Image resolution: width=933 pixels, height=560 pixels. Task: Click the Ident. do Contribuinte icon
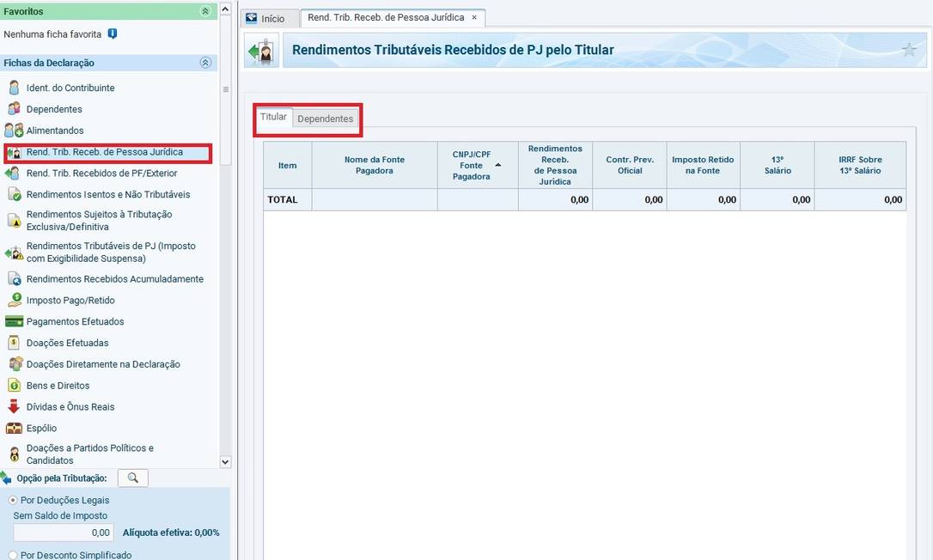[x=14, y=88]
